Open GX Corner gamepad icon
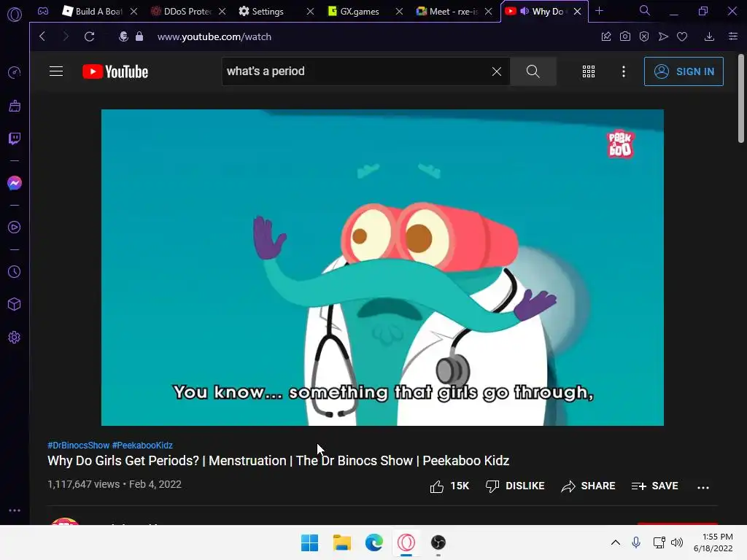This screenshot has width=747, height=560. click(43, 11)
